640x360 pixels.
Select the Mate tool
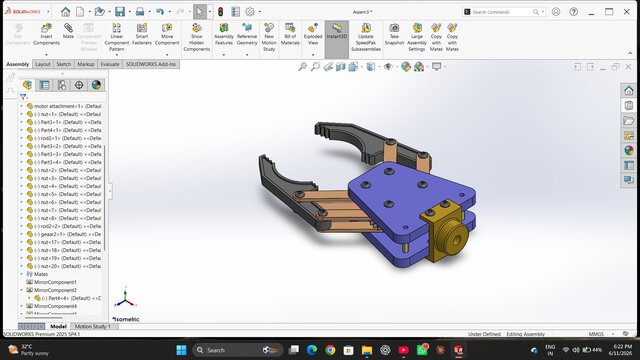pyautogui.click(x=68, y=31)
